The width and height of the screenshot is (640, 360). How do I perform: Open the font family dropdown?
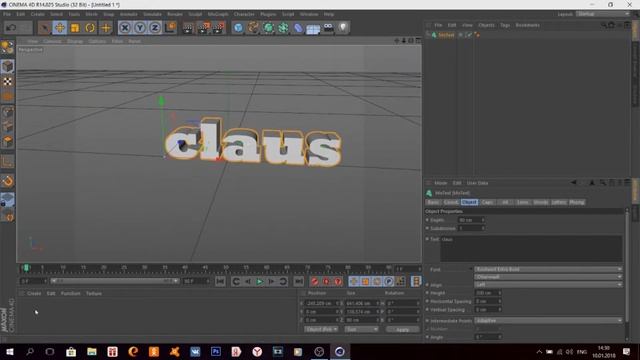coord(548,269)
